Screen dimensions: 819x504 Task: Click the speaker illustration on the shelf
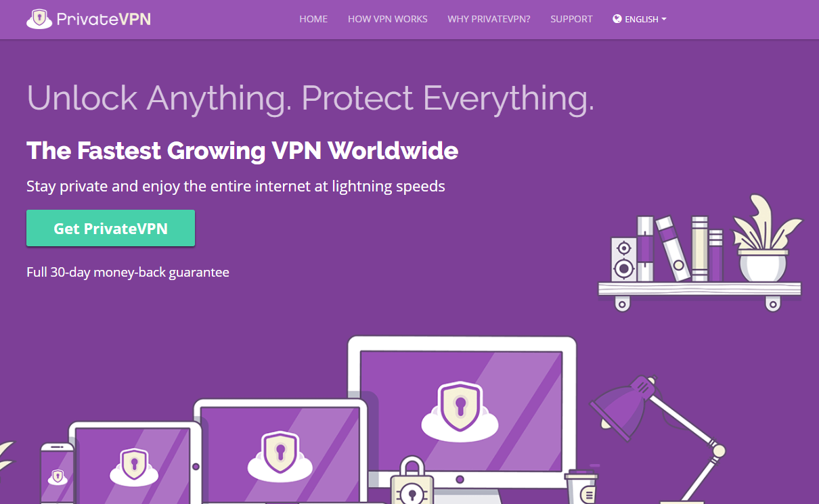[x=623, y=259]
